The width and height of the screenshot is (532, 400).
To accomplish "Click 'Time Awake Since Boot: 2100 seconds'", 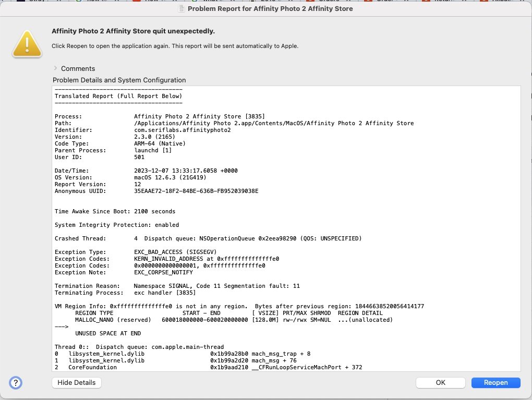I will pos(115,211).
